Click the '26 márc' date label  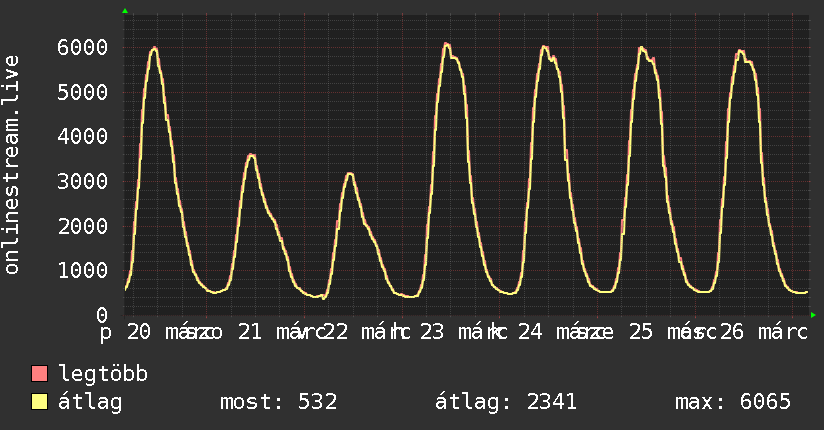pos(764,332)
